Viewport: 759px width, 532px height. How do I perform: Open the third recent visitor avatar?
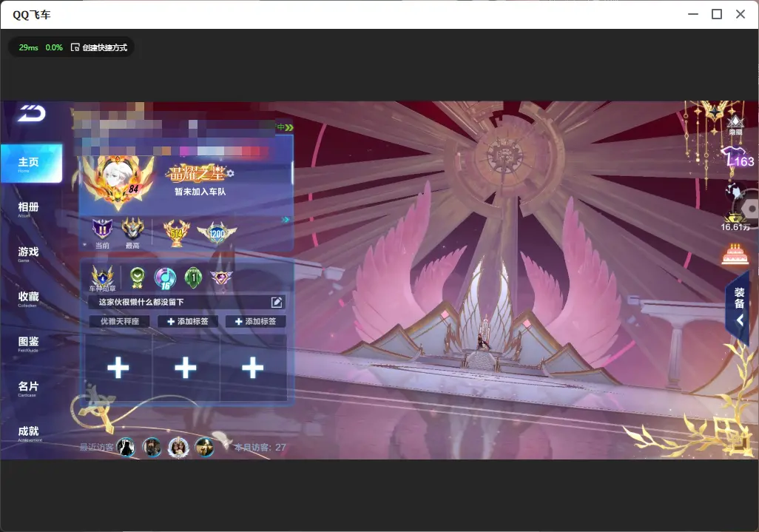[178, 447]
